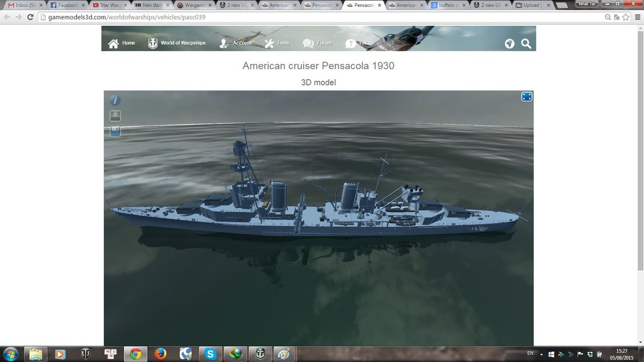This screenshot has width=644, height=362.
Task: Bookmark this page with the star icon
Action: pos(626,17)
